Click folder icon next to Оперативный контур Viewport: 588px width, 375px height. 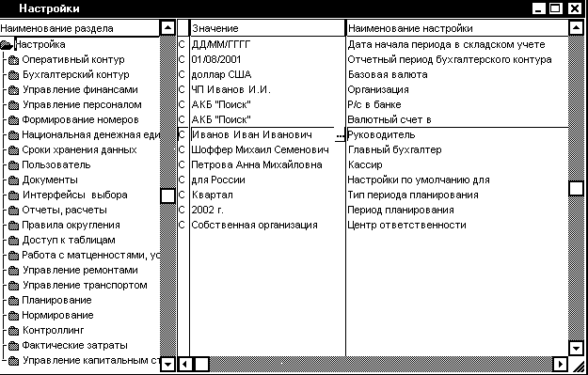13,60
